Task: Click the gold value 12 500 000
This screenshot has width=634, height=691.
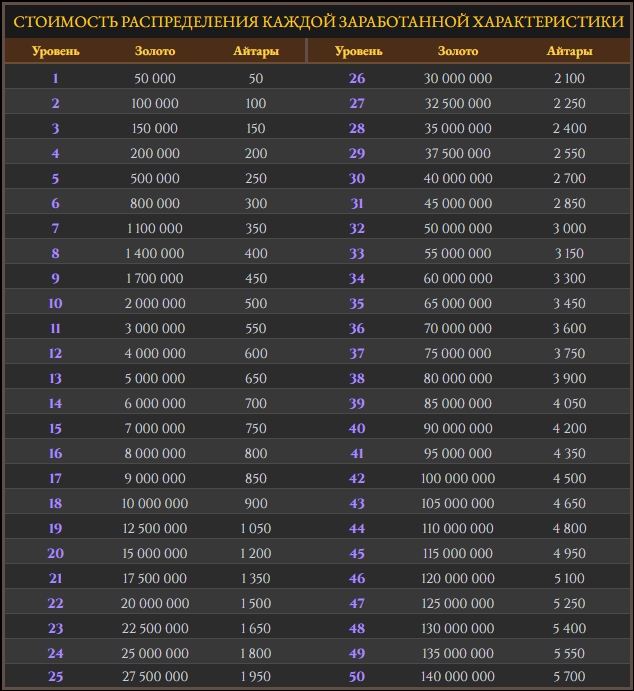Action: [155, 529]
